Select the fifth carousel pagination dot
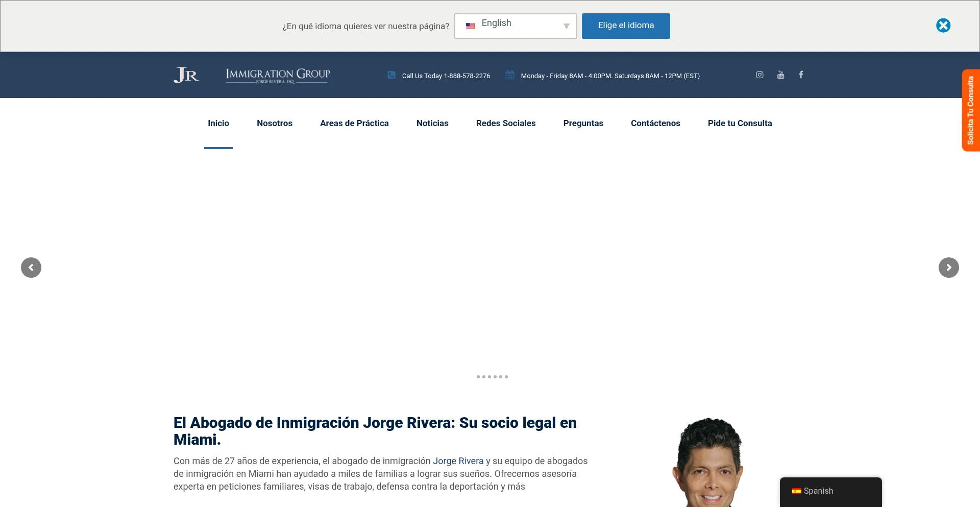Image resolution: width=980 pixels, height=507 pixels. 501,377
